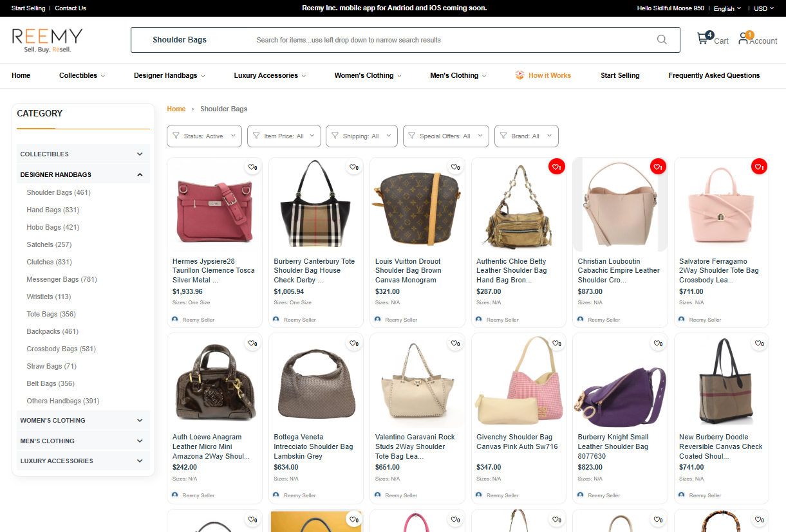Click the How it Works box icon
The height and width of the screenshot is (532, 786).
click(x=519, y=75)
